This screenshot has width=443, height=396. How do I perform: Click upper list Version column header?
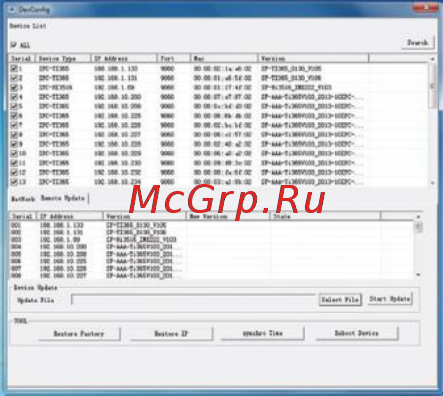coord(313,59)
